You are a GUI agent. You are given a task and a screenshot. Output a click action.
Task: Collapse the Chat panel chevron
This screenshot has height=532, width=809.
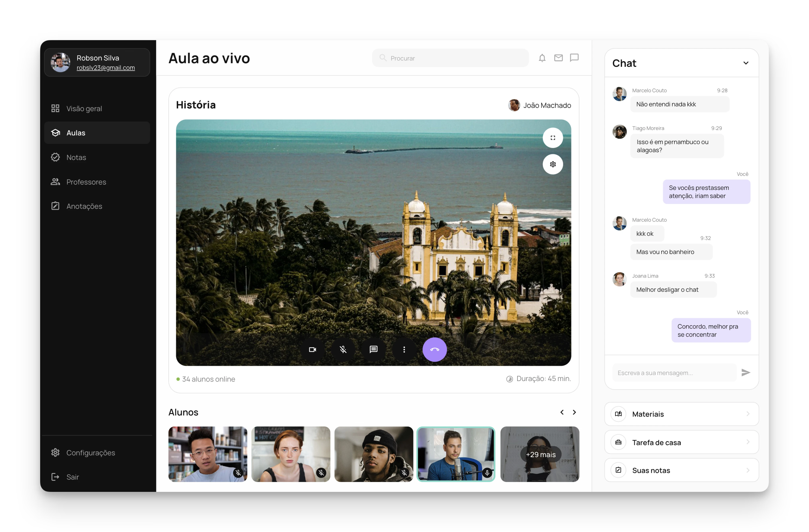745,63
